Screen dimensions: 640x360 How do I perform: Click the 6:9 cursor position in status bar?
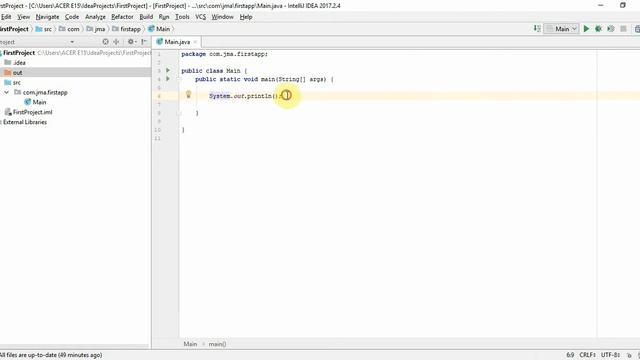point(570,355)
